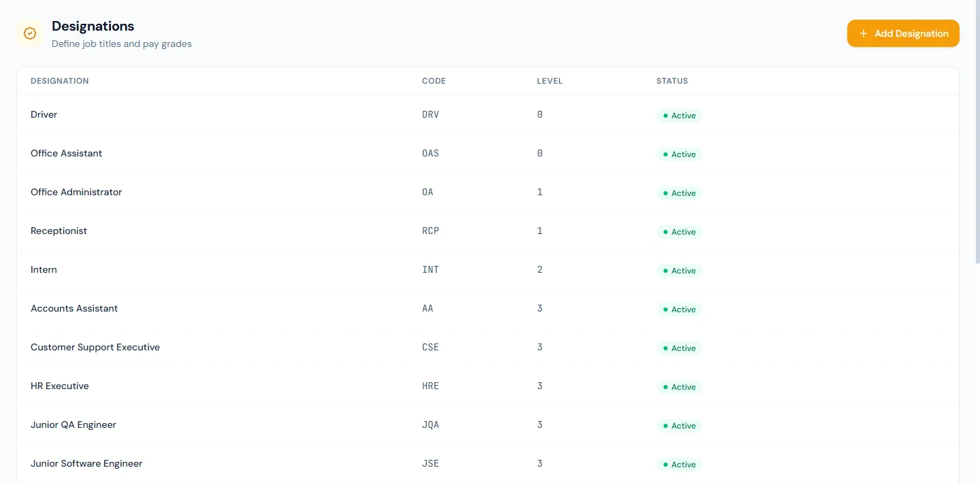Click the Designations page heading
980x483 pixels.
click(93, 26)
